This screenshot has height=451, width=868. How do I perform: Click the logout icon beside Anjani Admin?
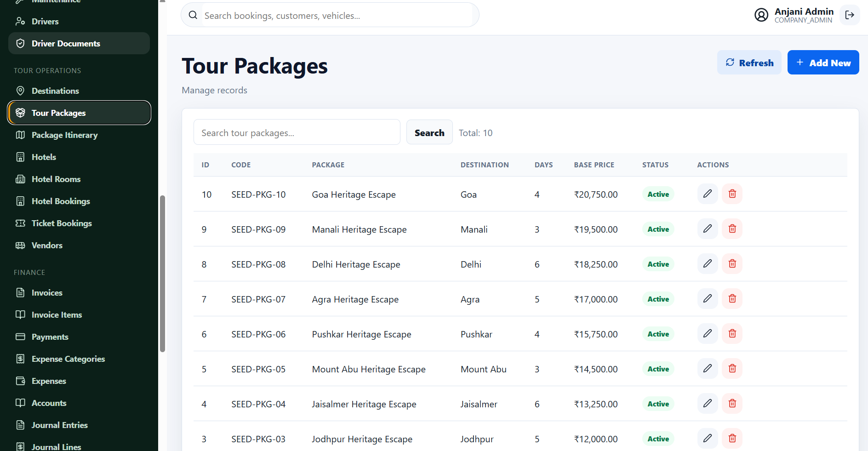coord(850,15)
